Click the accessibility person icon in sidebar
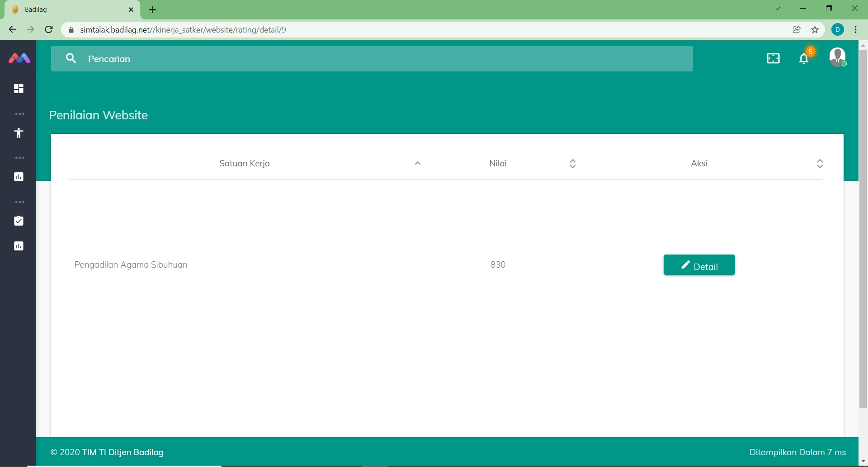868x467 pixels. 19,133
